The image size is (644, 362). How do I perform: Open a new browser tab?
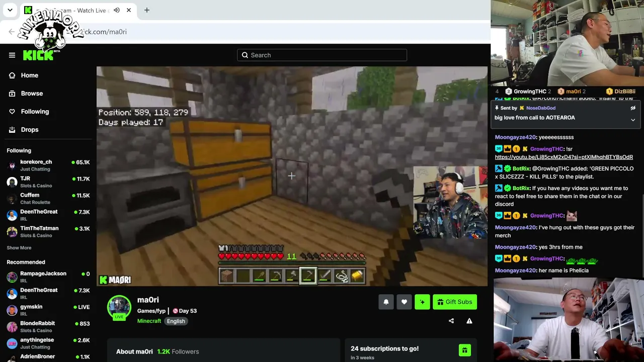click(x=147, y=10)
